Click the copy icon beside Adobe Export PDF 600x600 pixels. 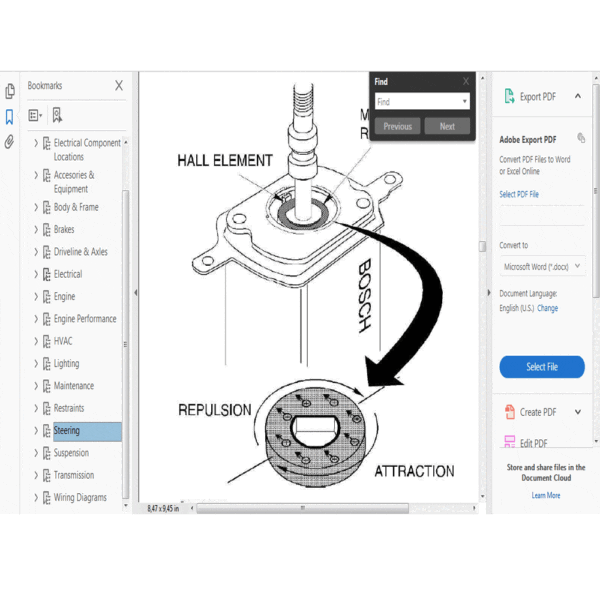point(581,138)
